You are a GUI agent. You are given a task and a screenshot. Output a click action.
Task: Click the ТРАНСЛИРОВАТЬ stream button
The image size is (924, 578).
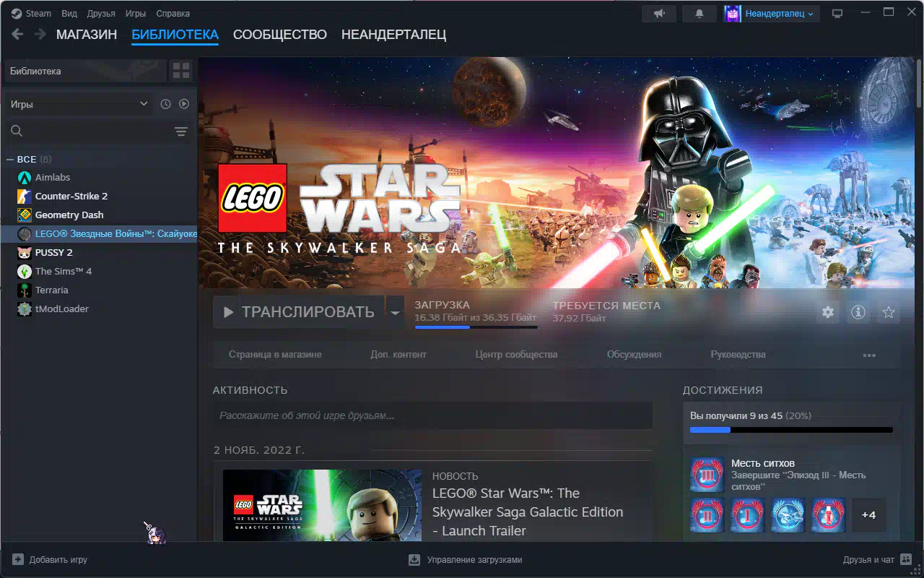(300, 312)
